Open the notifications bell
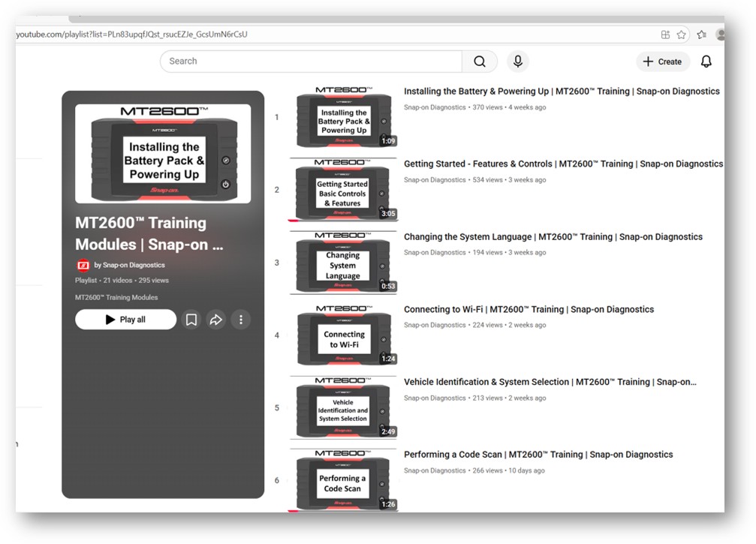This screenshot has height=544, width=756. point(706,62)
